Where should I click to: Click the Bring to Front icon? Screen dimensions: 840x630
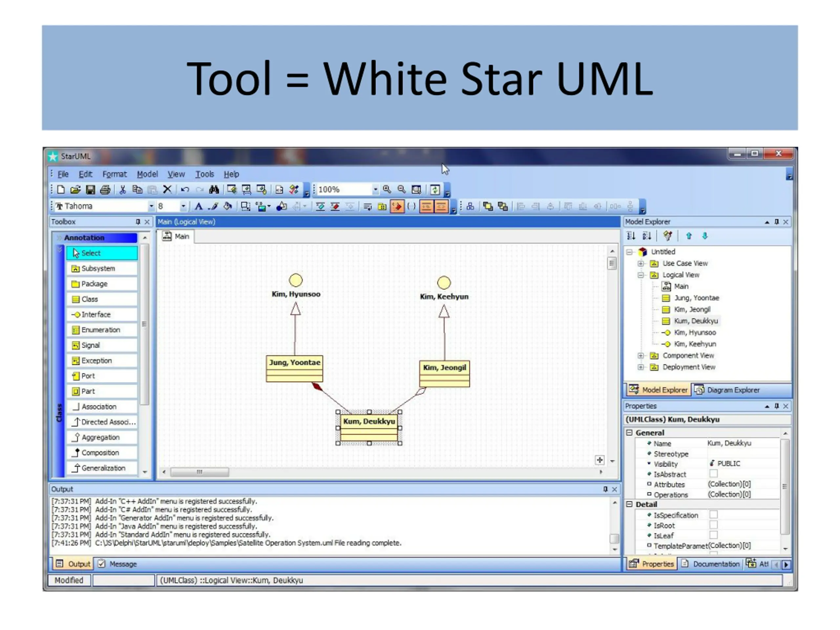pyautogui.click(x=488, y=206)
